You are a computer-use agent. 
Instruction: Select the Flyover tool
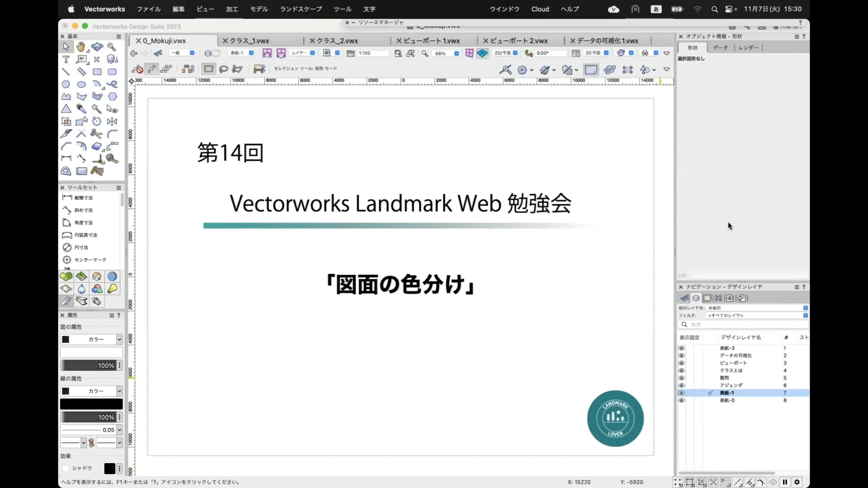tap(97, 47)
